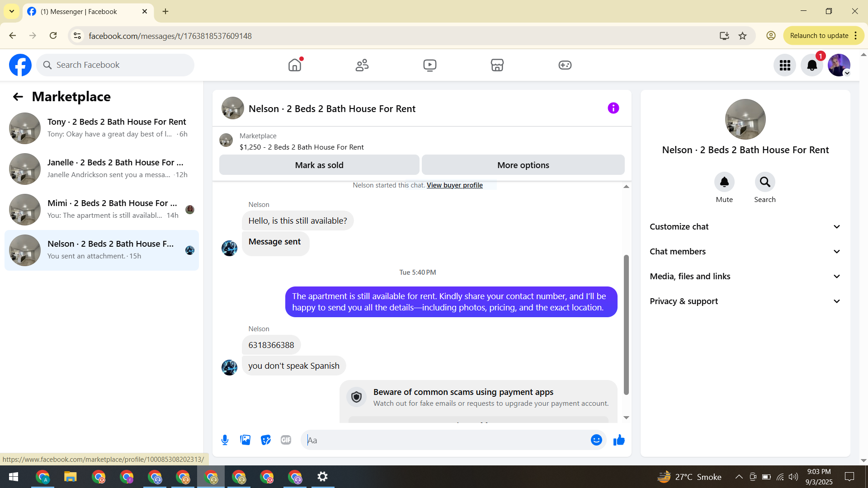Click the Search Facebook box
This screenshot has height=488, width=868.
click(x=115, y=65)
